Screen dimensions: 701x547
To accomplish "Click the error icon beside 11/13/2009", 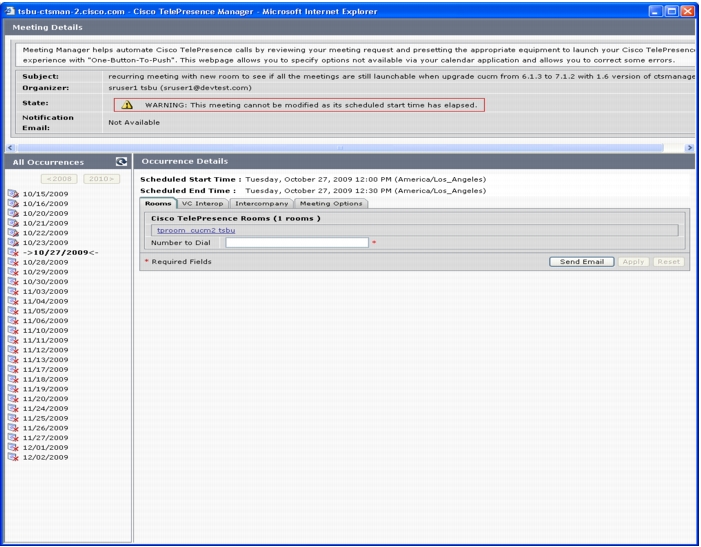I will (x=13, y=360).
